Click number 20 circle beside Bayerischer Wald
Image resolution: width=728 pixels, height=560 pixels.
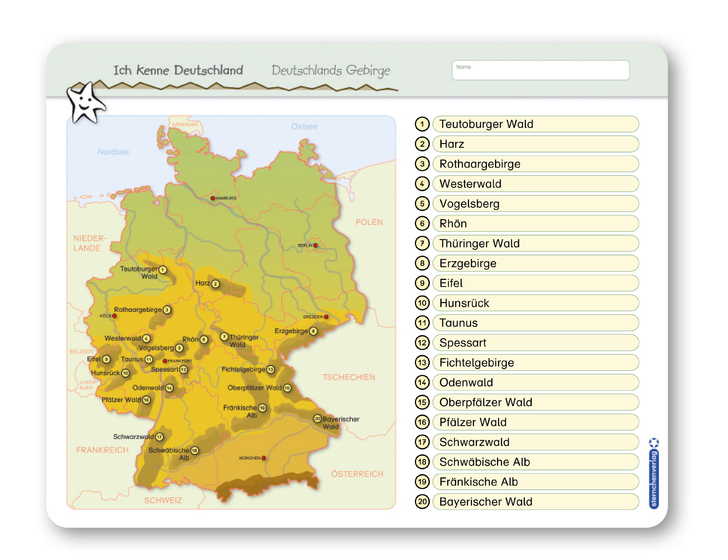pyautogui.click(x=422, y=502)
